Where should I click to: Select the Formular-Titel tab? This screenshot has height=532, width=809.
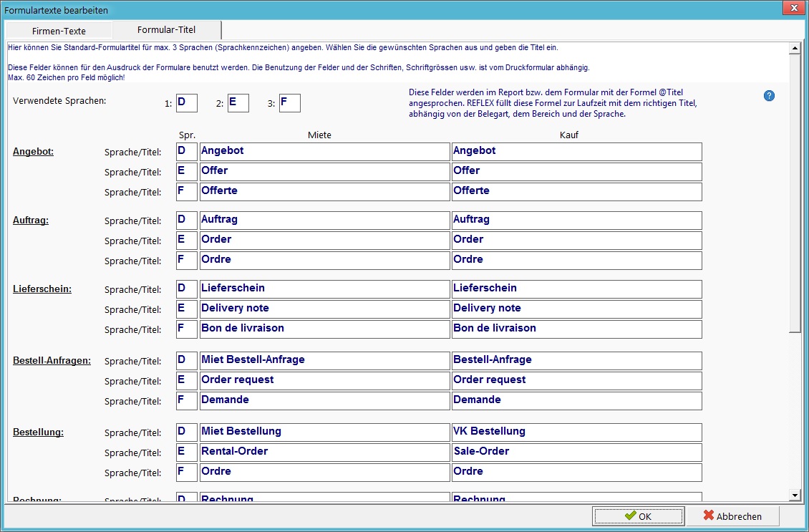click(167, 30)
